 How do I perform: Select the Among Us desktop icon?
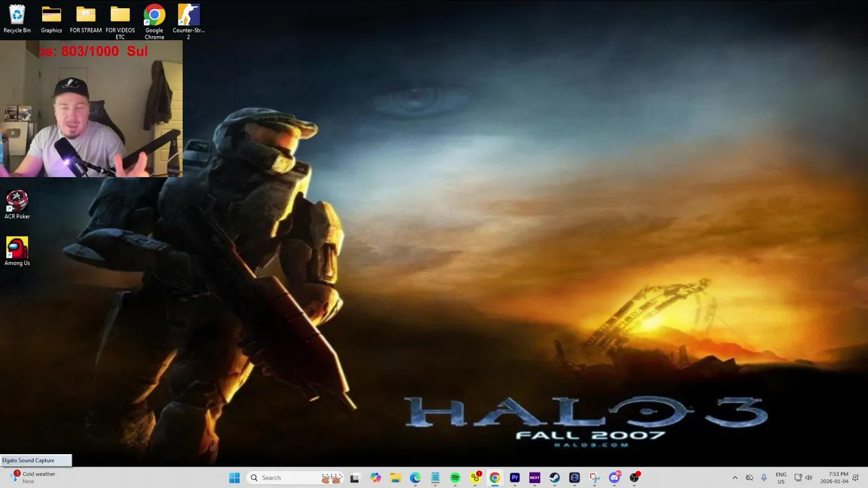coord(17,251)
